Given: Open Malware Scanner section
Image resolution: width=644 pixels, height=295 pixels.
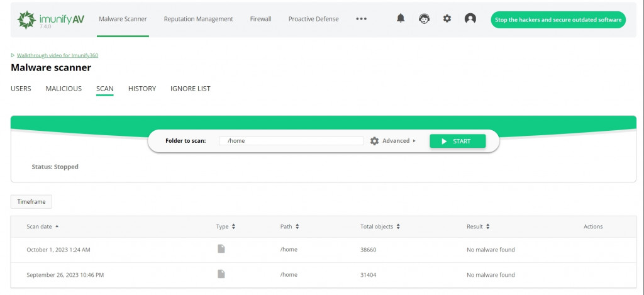Looking at the screenshot, I should pyautogui.click(x=123, y=19).
